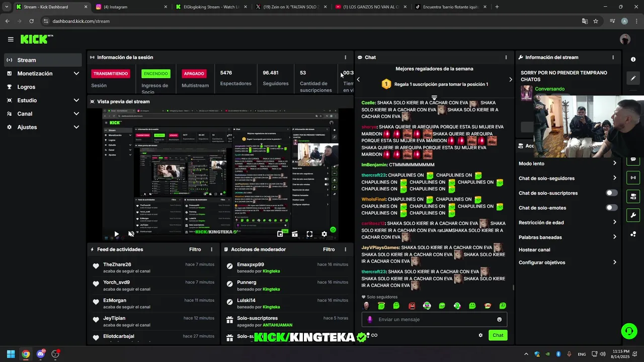Open Chat de solo-seguidores settings
Viewport: 644px width, 362px height.
point(568,178)
